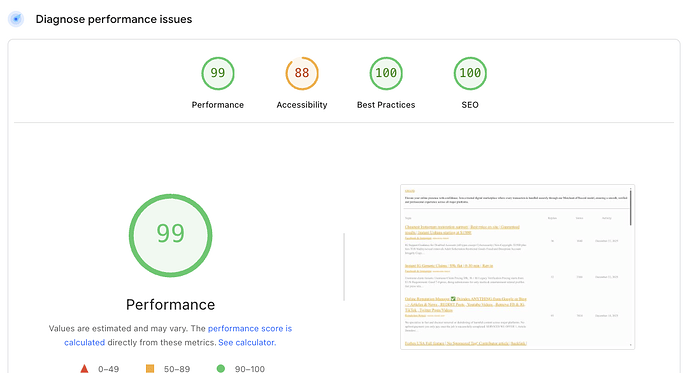Select the '90–100' legend range text
690x373 pixels.
point(250,369)
